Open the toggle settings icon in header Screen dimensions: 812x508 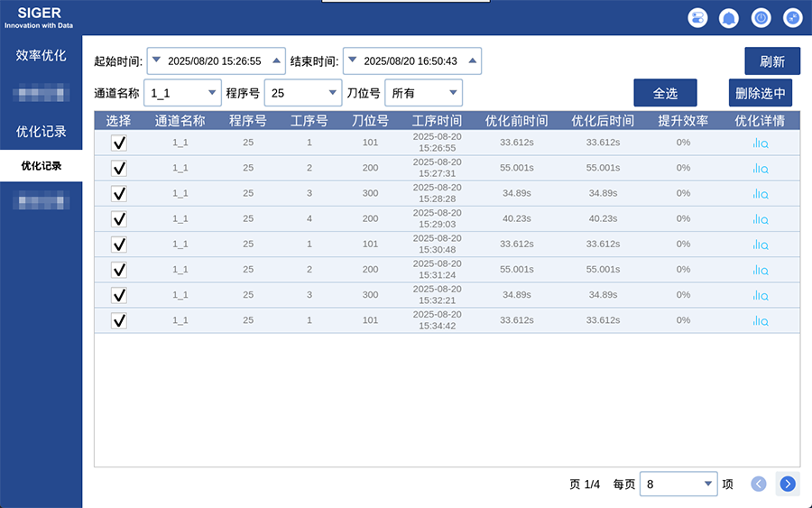coord(697,18)
